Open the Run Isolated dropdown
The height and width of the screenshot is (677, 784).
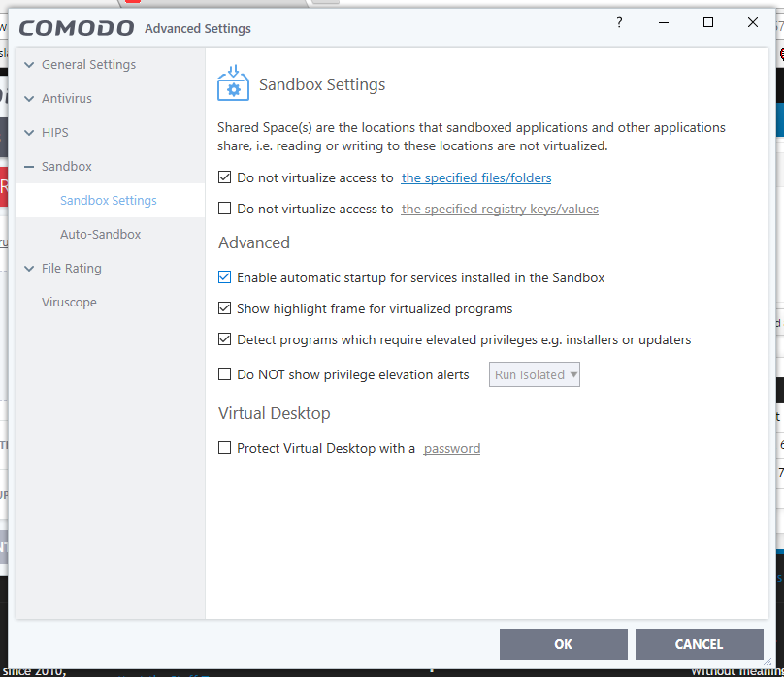[x=534, y=374]
